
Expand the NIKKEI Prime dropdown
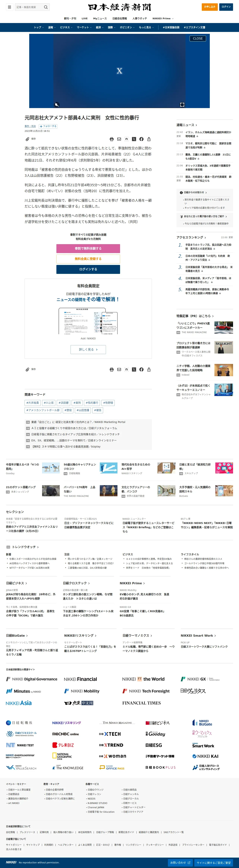click(163, 19)
